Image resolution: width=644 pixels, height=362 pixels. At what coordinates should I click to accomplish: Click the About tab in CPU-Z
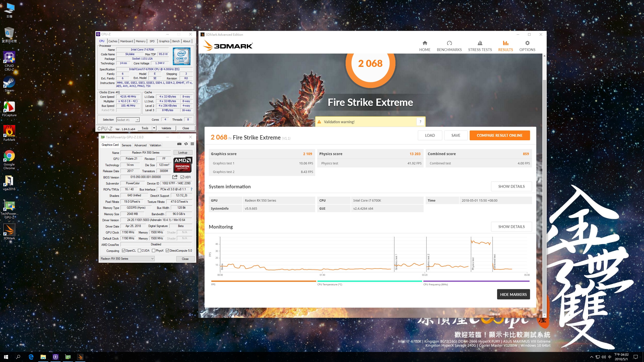[187, 41]
